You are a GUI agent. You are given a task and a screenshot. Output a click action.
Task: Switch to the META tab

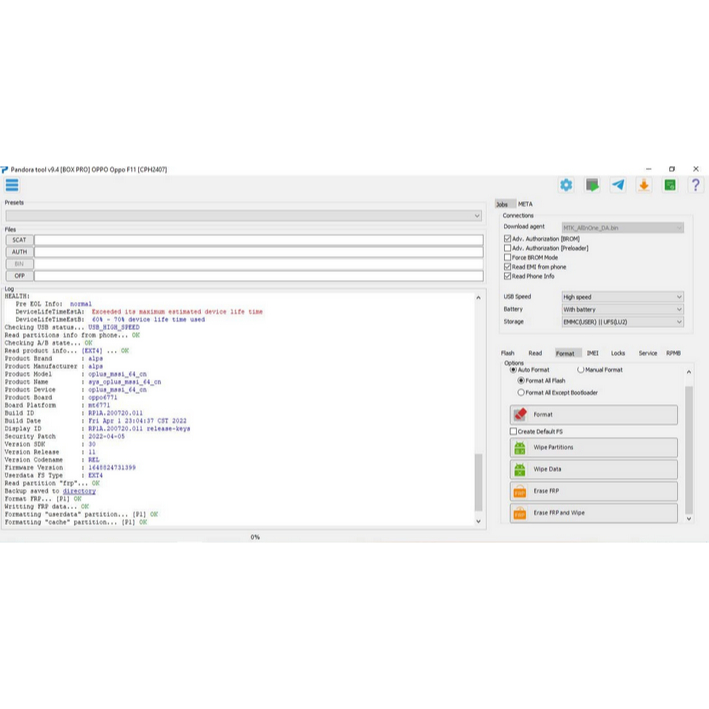[525, 204]
